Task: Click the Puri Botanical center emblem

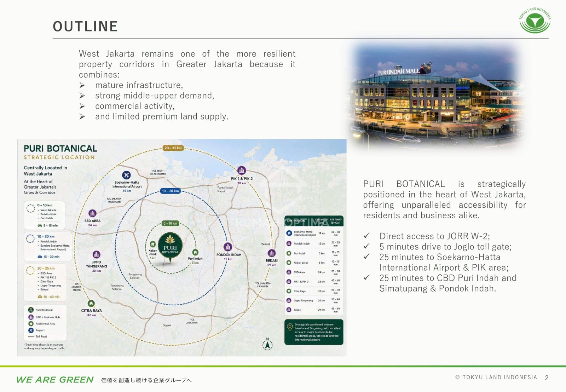Action: coord(170,246)
